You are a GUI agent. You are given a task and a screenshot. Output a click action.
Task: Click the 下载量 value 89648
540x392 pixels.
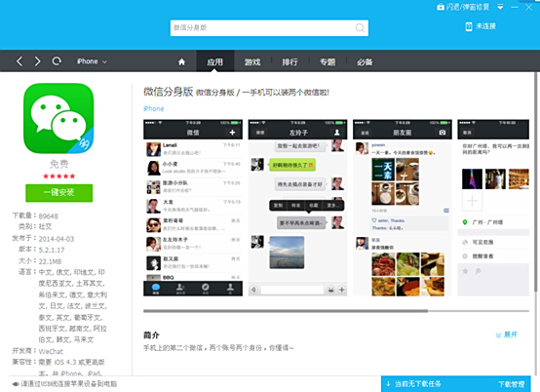point(48,216)
